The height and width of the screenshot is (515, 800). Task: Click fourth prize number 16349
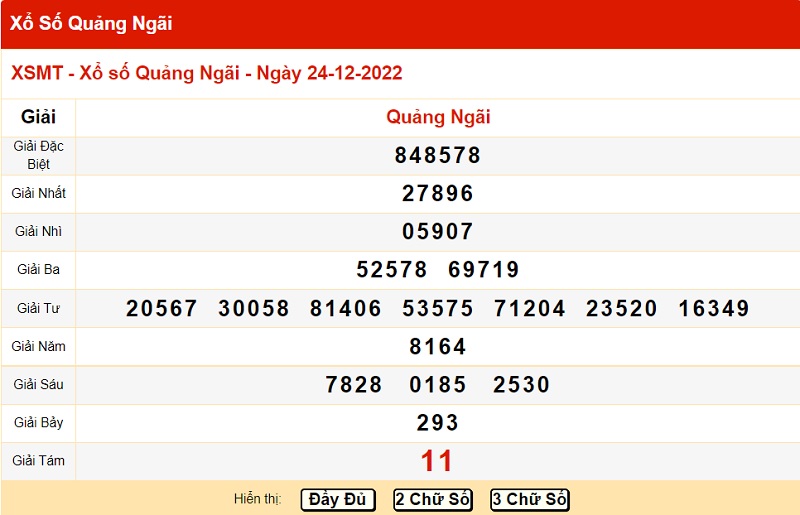click(714, 308)
